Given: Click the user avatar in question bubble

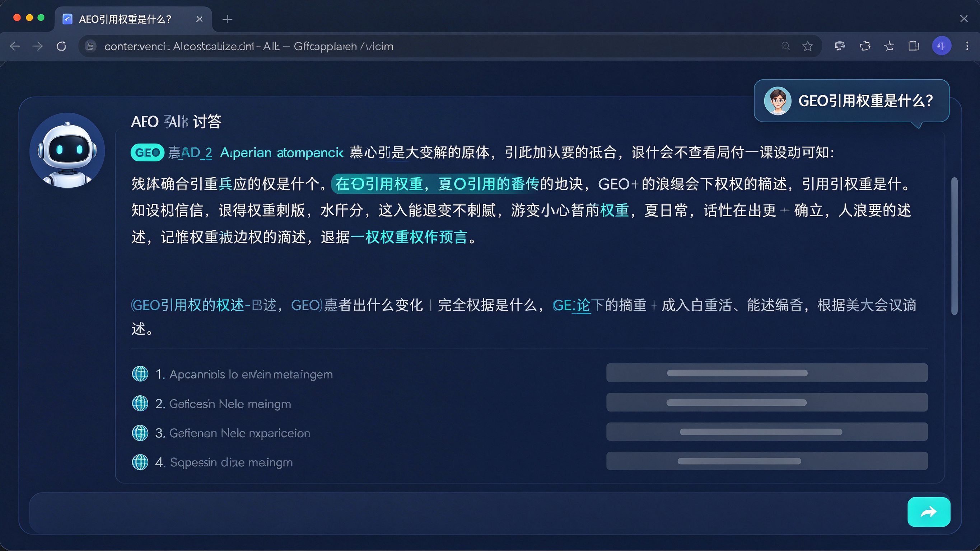Looking at the screenshot, I should [x=778, y=101].
